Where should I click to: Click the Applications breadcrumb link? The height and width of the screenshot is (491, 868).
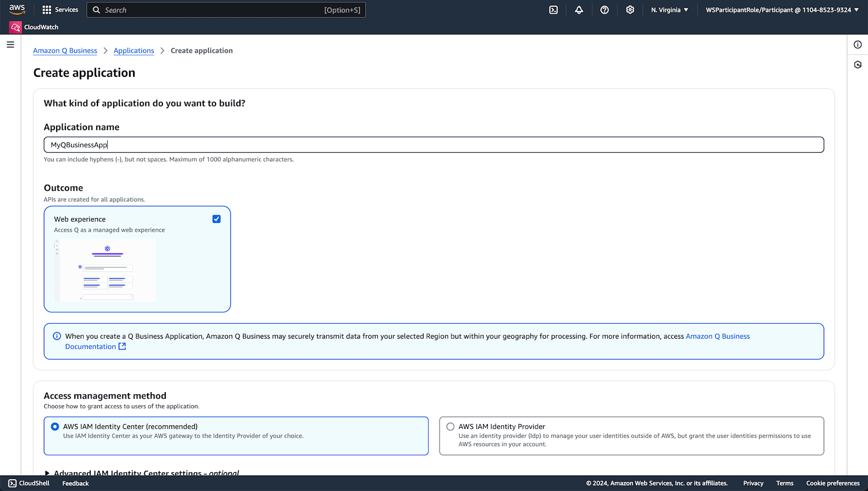134,51
